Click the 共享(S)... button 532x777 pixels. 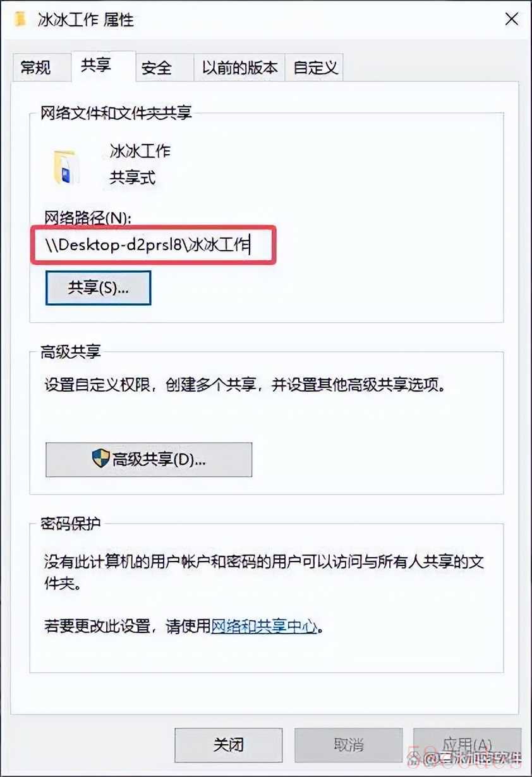point(98,288)
